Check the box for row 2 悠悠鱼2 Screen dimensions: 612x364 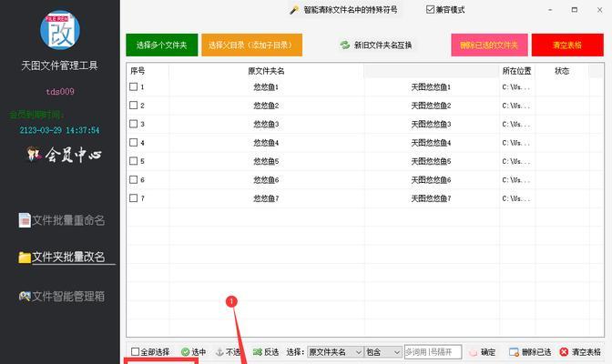134,106
